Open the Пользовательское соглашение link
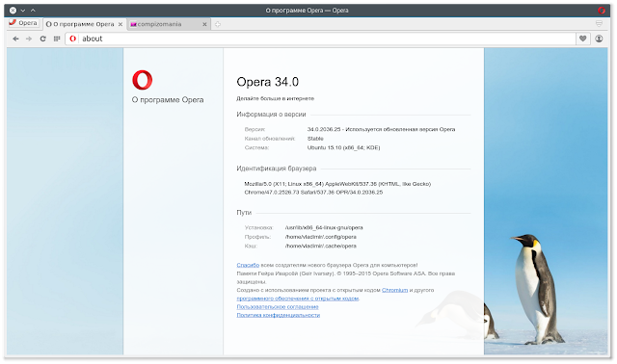 (x=278, y=306)
